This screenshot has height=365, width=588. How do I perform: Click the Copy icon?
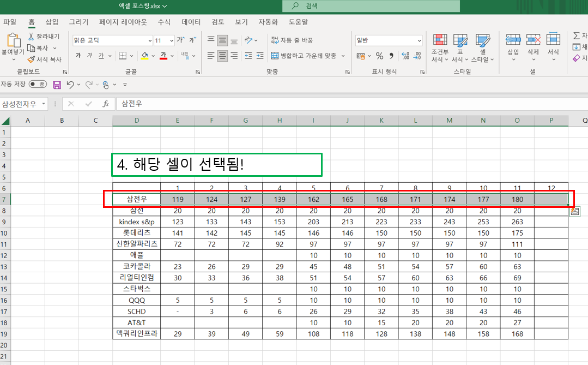(x=31, y=47)
